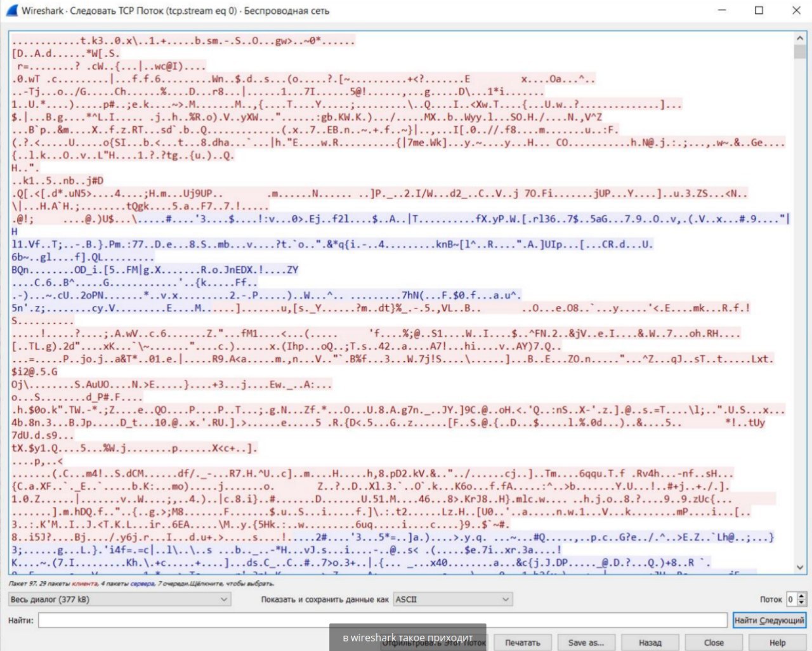The image size is (812, 651).
Task: Click the 'Save as...' button
Action: coord(586,642)
